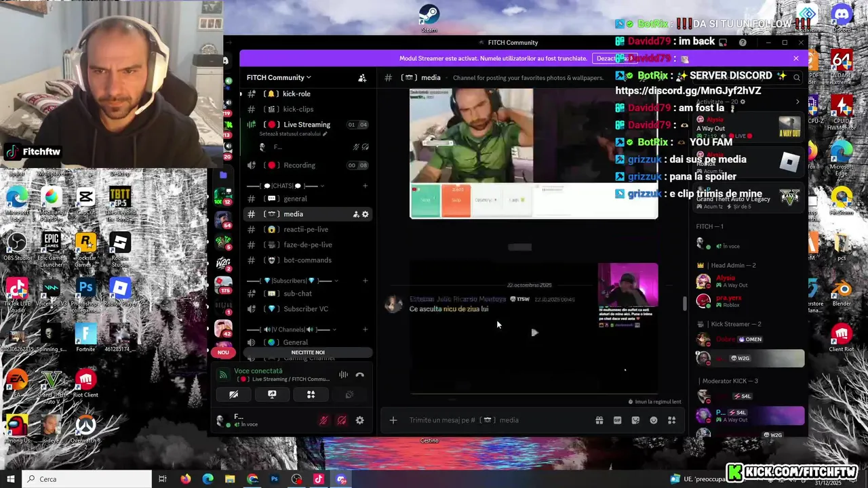Open Riot Client shortcut on left desktop
The width and height of the screenshot is (868, 488).
(x=85, y=383)
